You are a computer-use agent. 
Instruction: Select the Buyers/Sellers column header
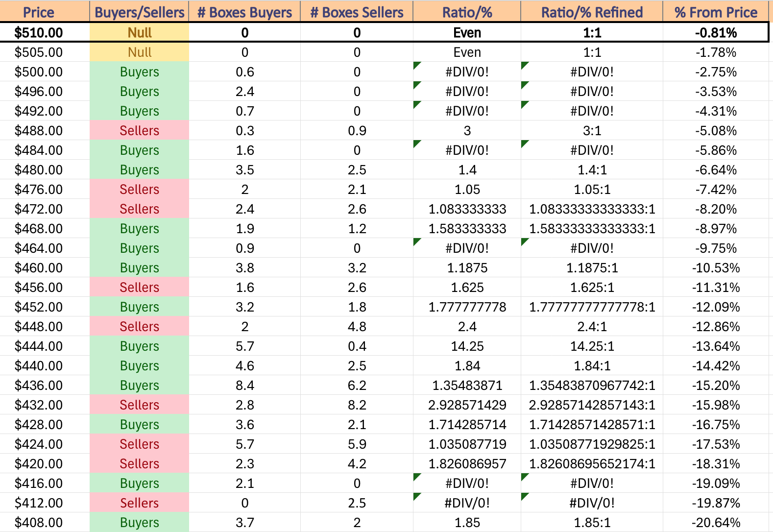139,11
